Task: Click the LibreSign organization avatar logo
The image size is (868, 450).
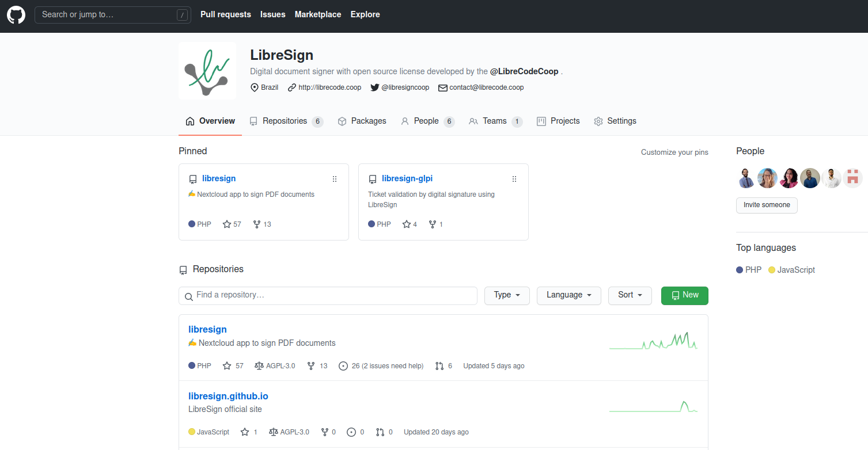Action: 207,71
